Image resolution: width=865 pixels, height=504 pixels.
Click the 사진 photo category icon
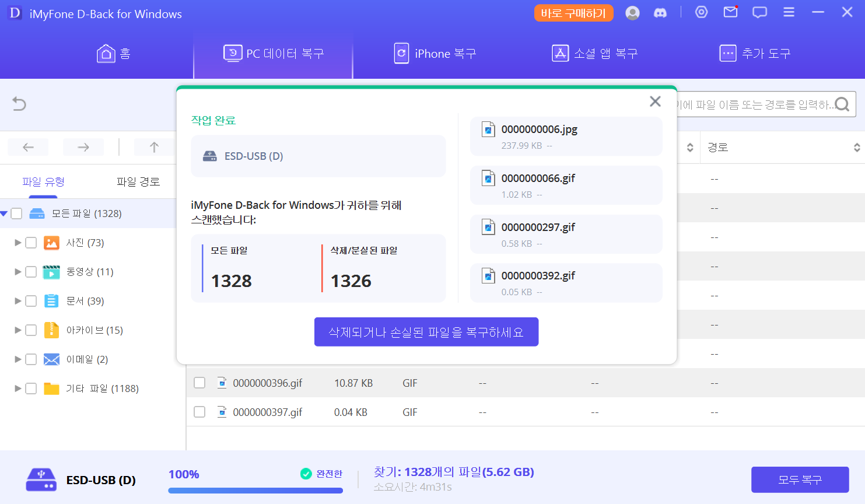51,243
